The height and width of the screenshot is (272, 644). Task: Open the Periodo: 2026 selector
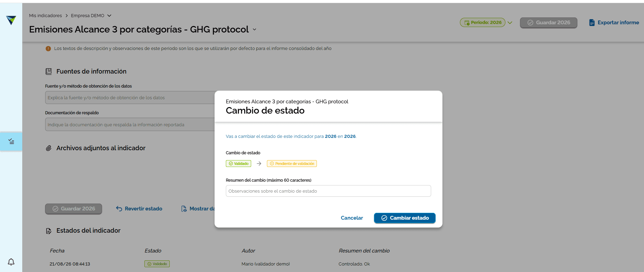[x=482, y=23]
